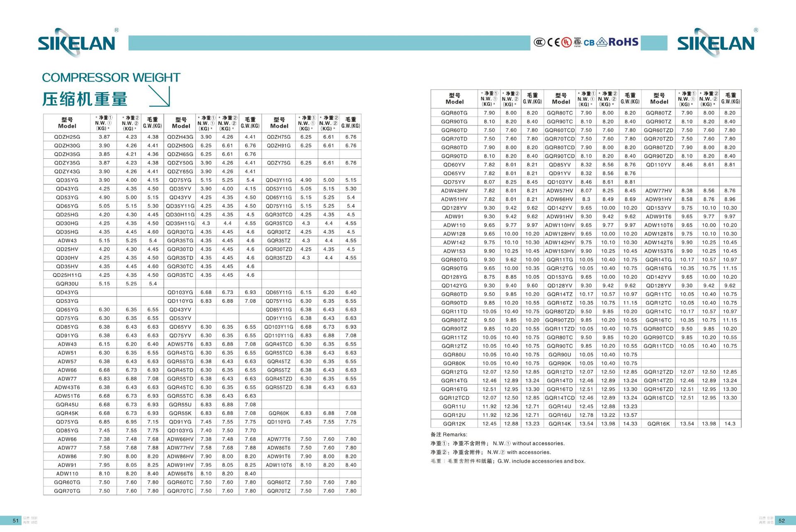Screen dimensions: 796x532
Task: Select the QD153YV model cell
Action: pyautogui.click(x=658, y=208)
